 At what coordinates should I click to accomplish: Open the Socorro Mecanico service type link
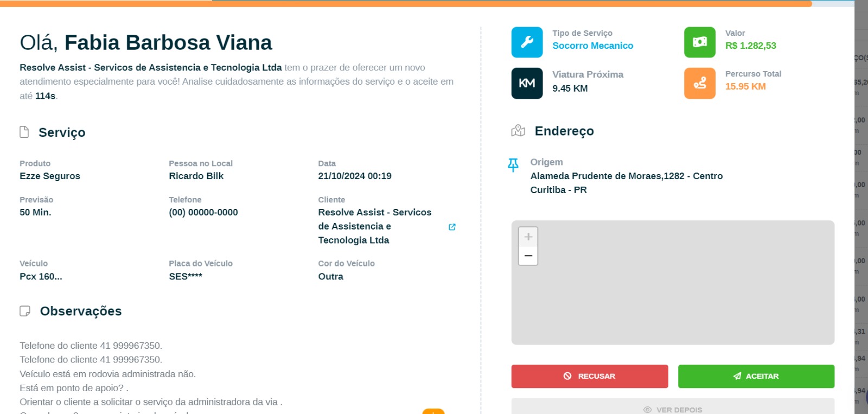pos(592,46)
